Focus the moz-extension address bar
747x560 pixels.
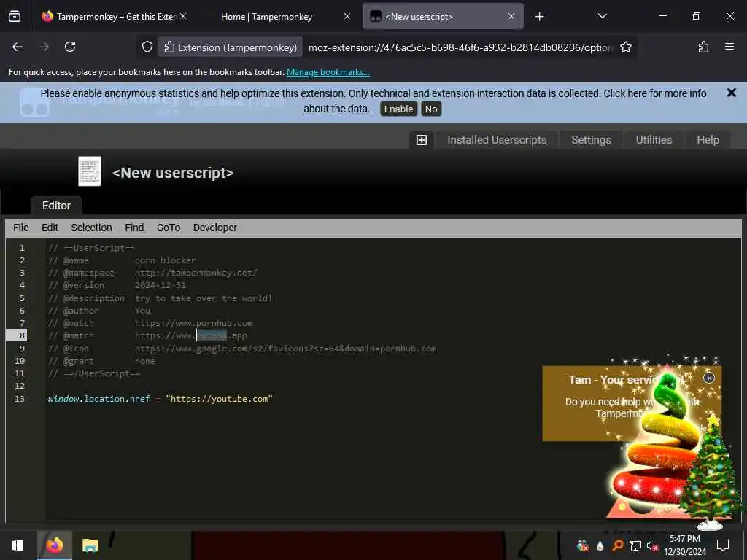coord(460,47)
